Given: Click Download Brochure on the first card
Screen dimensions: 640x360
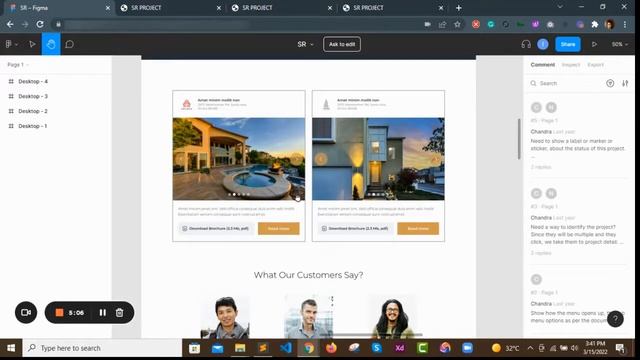Looking at the screenshot, I should [x=216, y=229].
